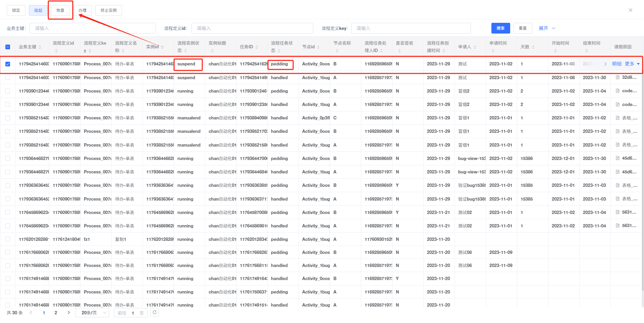644x323 pixels.
Task: Jump to page 2 in pagination
Action: (56, 313)
